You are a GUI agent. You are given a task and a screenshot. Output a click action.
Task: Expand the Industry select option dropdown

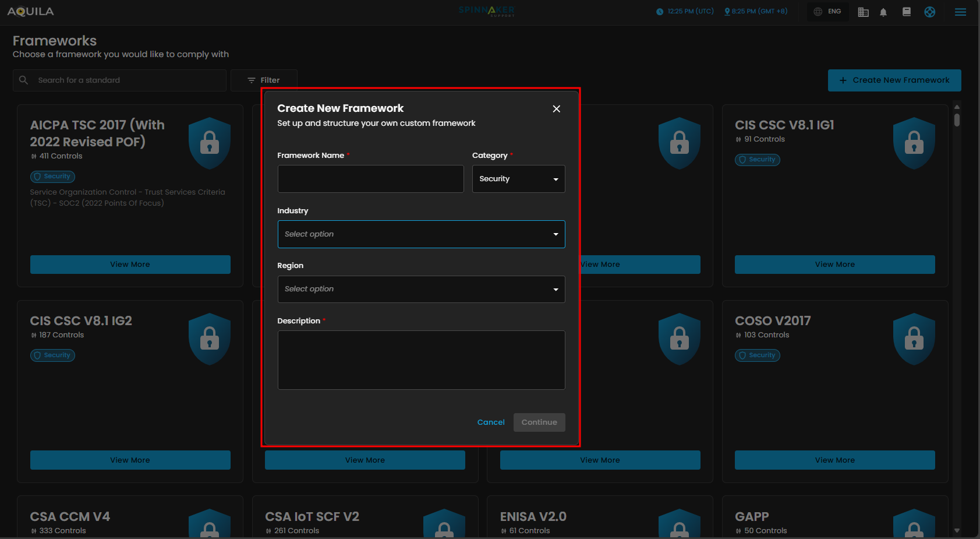click(x=421, y=234)
